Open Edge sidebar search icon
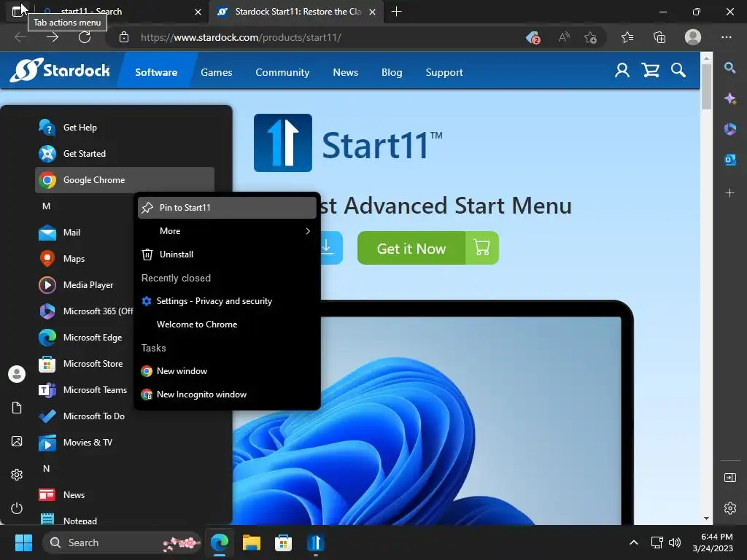This screenshot has height=560, width=747. click(729, 68)
